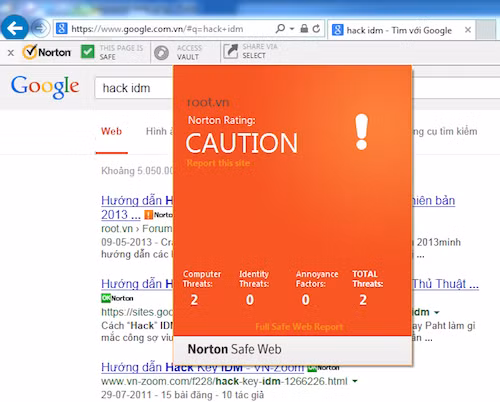
Task: Click the green OK Norton badge on second result
Action: [106, 298]
